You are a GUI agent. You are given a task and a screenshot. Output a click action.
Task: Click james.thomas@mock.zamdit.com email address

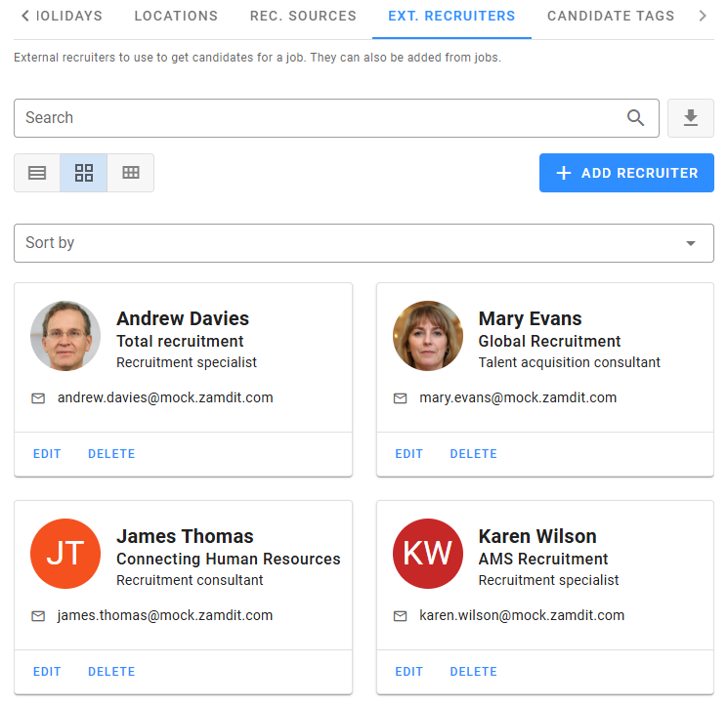click(x=165, y=615)
